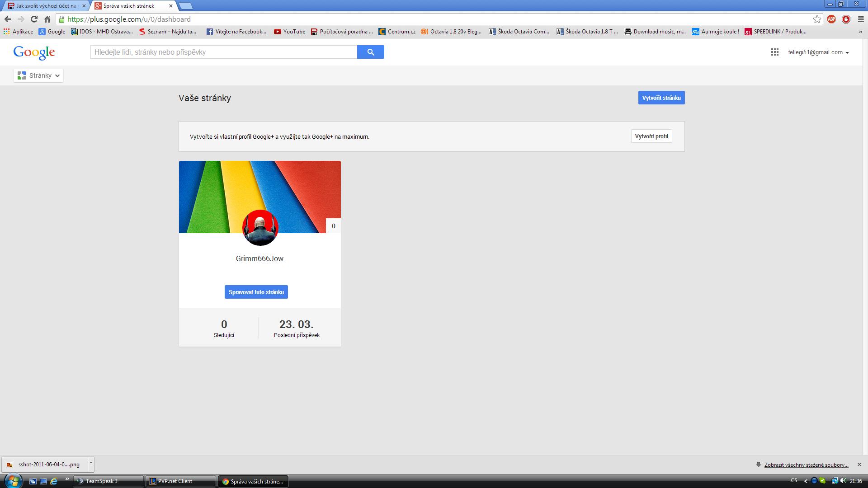The height and width of the screenshot is (488, 868).
Task: Open the Chrome hamburger menu
Action: click(x=861, y=19)
